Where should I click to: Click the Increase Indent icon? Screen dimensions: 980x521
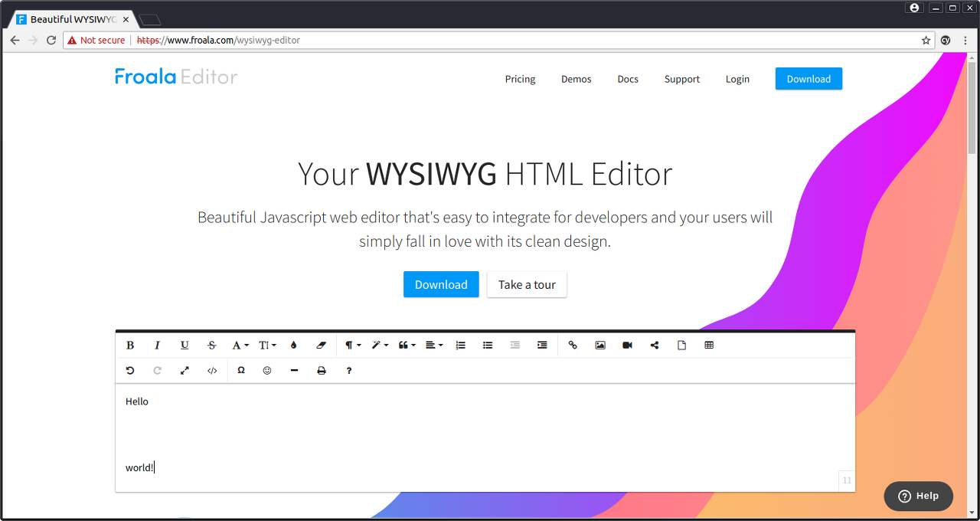(542, 346)
